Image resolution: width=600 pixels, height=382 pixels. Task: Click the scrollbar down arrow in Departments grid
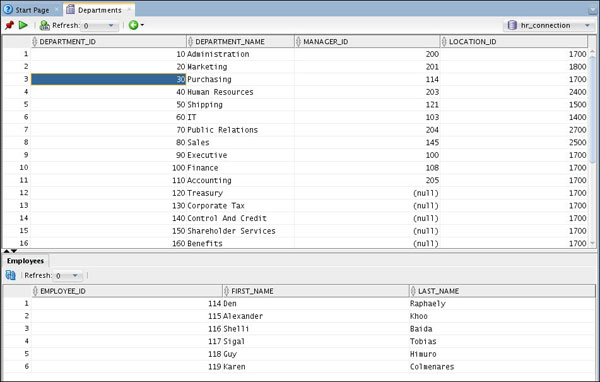pos(593,243)
